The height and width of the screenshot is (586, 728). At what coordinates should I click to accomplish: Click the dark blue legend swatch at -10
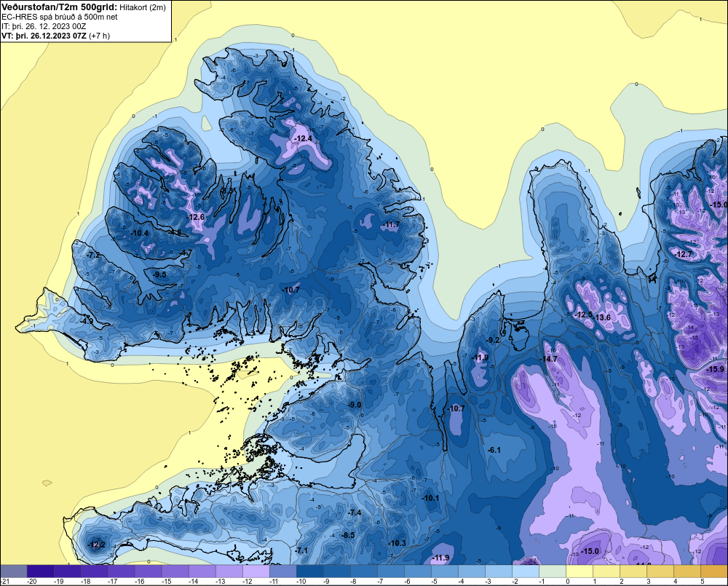pyautogui.click(x=309, y=571)
